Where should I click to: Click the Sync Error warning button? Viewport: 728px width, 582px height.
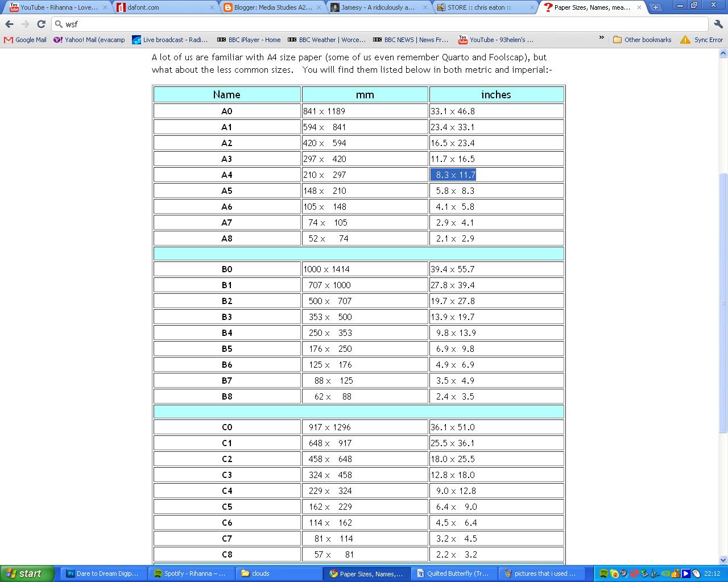pyautogui.click(x=701, y=40)
